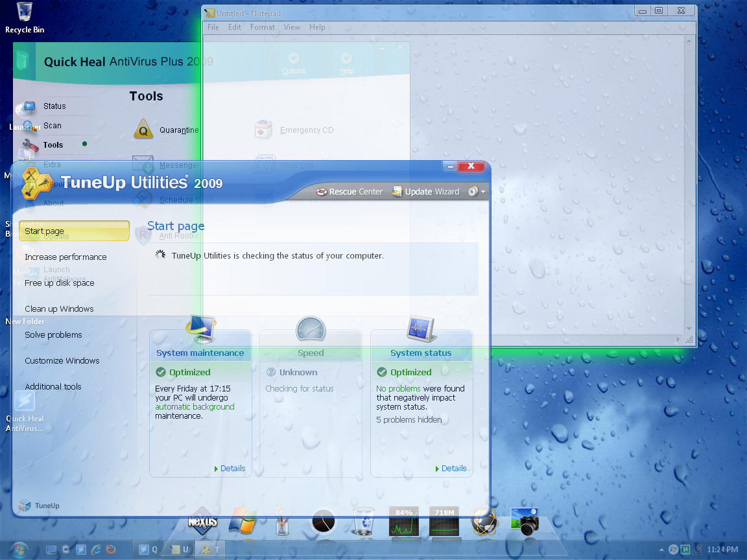Click the 718M memory meter in the dock

[x=444, y=521]
